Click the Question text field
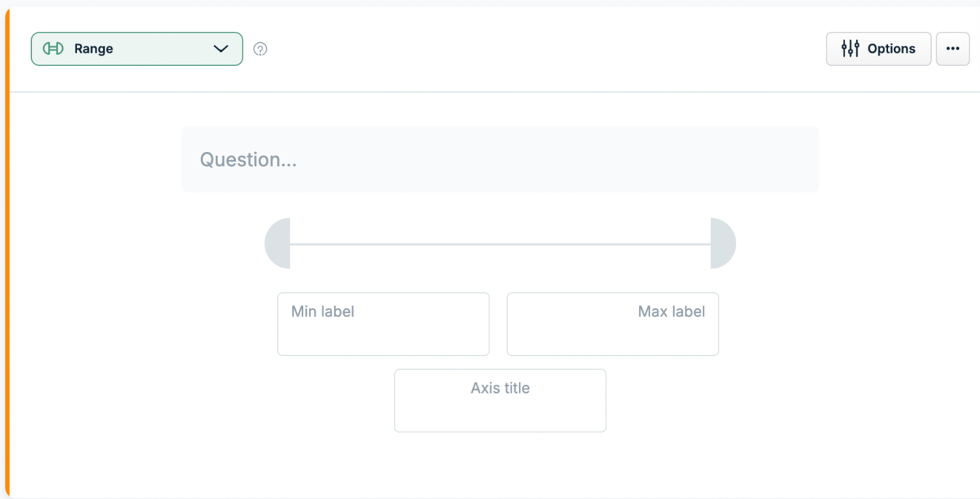 pyautogui.click(x=500, y=159)
